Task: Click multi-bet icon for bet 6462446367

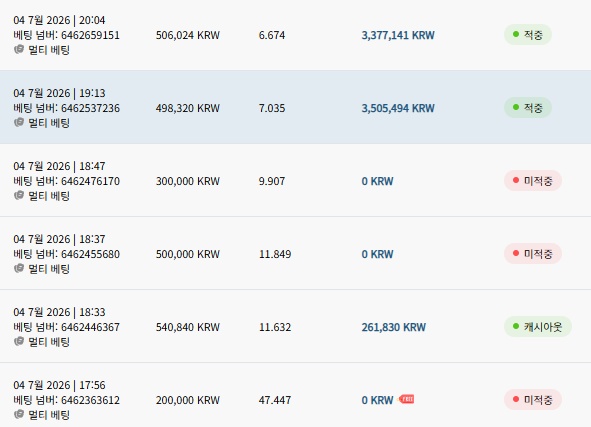Action: point(19,342)
